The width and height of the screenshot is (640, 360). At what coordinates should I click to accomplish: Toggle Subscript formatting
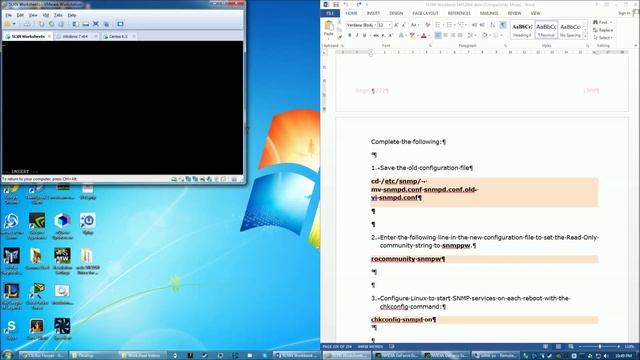coord(383,36)
